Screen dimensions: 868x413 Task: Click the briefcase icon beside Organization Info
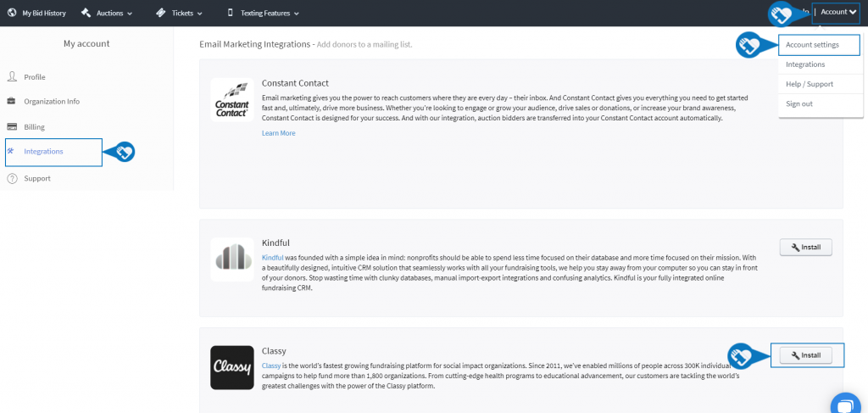[12, 101]
